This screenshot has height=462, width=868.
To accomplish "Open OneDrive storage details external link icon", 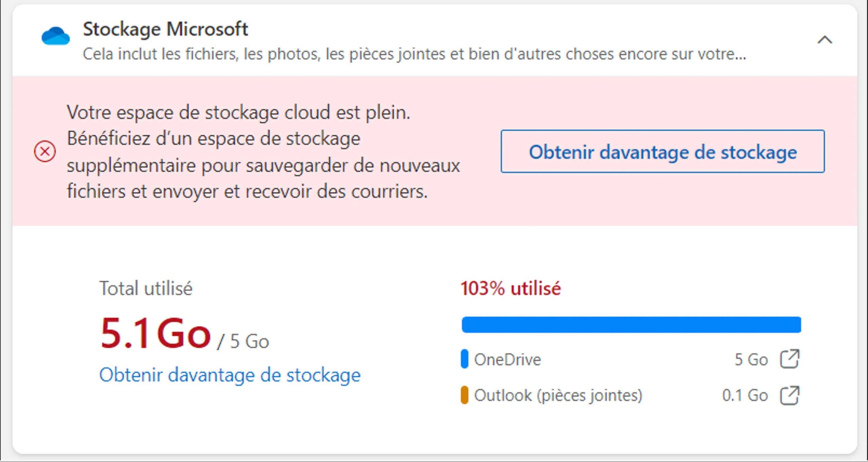I will [790, 359].
